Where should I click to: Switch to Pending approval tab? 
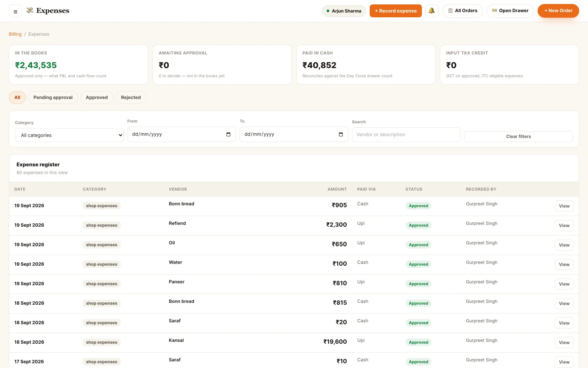coord(53,98)
